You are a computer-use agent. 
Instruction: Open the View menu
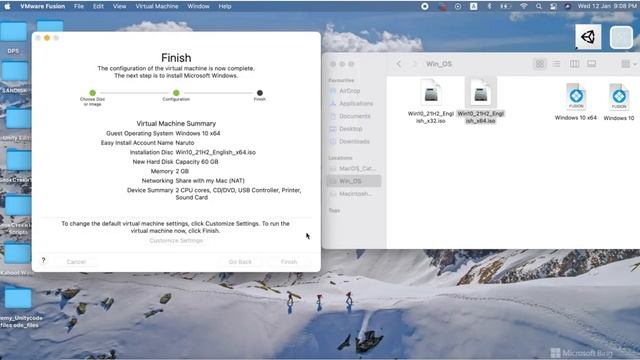[x=119, y=7]
